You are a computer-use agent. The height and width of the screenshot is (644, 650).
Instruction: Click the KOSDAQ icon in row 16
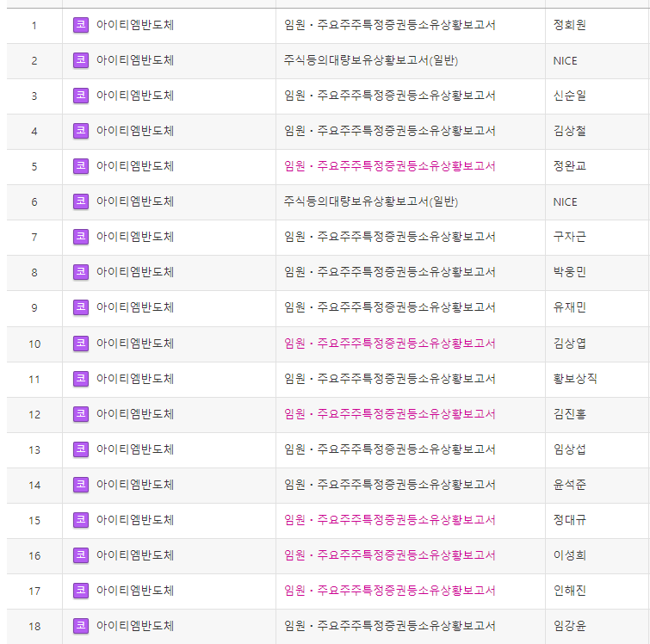[81, 554]
